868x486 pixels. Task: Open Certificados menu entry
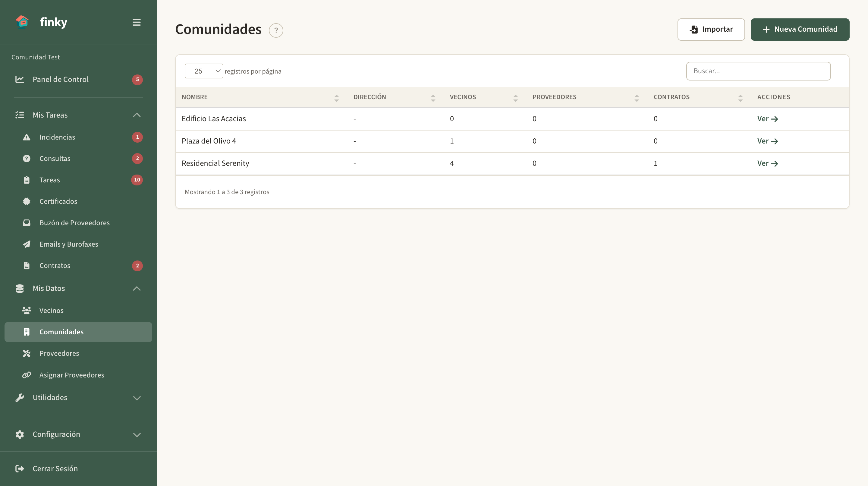pyautogui.click(x=78, y=201)
